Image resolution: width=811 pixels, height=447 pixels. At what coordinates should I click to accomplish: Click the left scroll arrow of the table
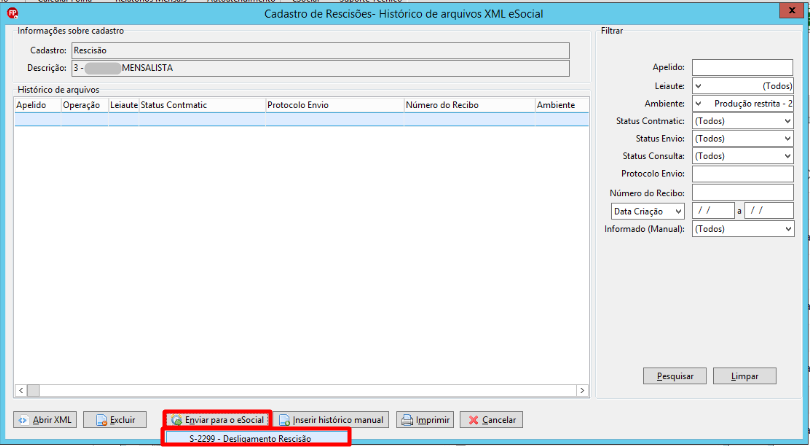pos(21,391)
